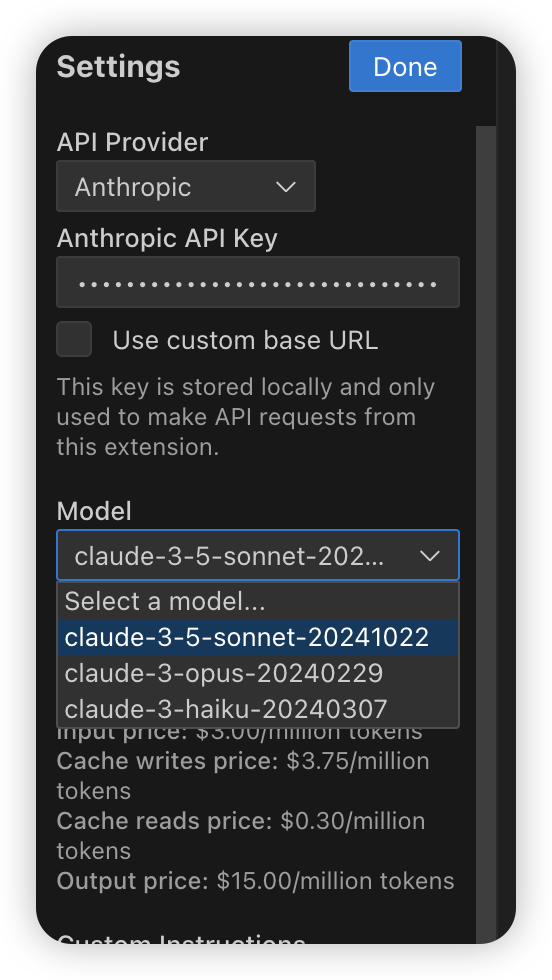
Task: Focus the Anthropic API Key field
Action: click(x=258, y=282)
